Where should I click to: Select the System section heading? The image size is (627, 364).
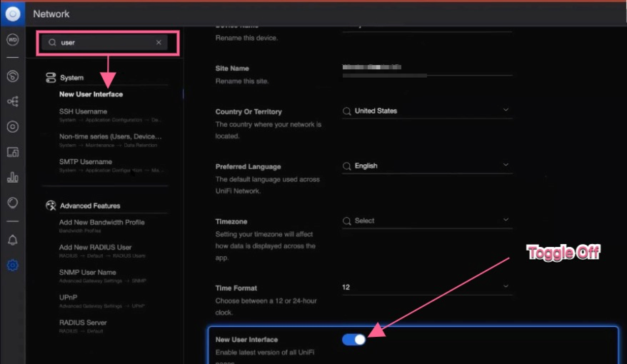pos(72,78)
